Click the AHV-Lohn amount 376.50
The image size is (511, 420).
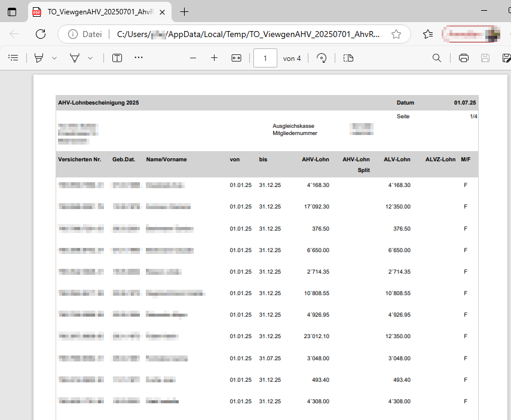[x=321, y=229]
